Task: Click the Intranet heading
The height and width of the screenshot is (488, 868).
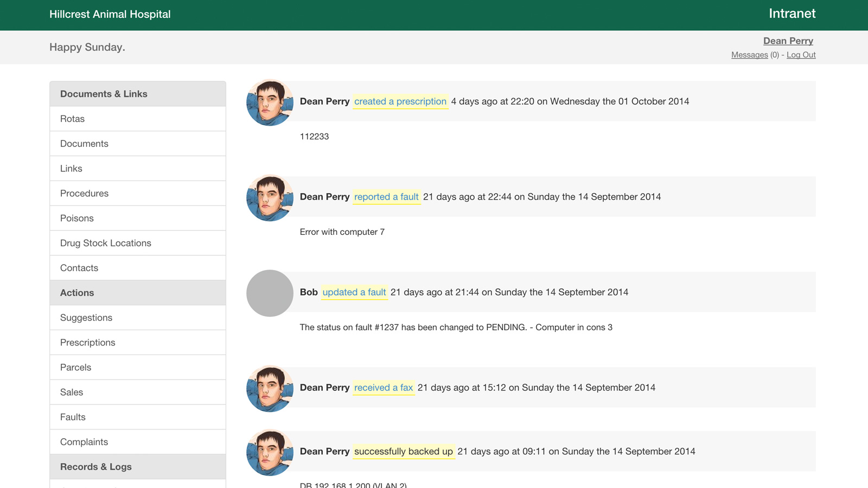Action: pos(792,14)
